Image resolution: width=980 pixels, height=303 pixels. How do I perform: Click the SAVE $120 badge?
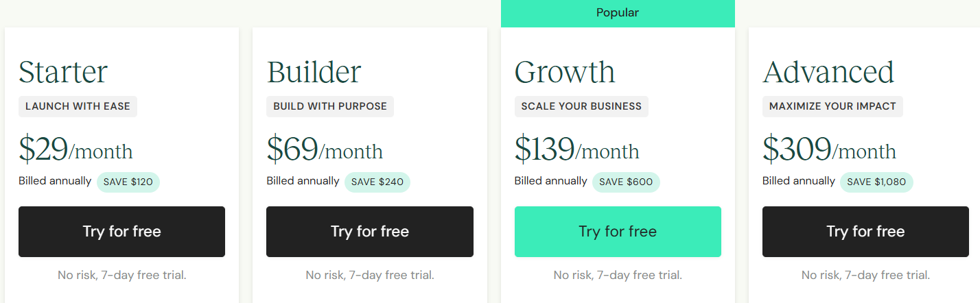[x=128, y=182]
